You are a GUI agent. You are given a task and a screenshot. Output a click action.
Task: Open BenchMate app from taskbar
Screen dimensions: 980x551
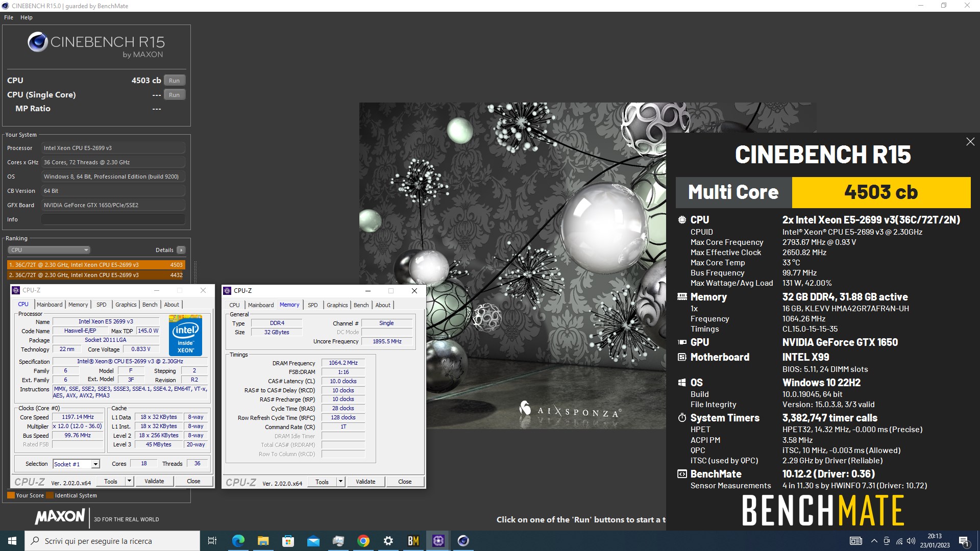tap(413, 541)
